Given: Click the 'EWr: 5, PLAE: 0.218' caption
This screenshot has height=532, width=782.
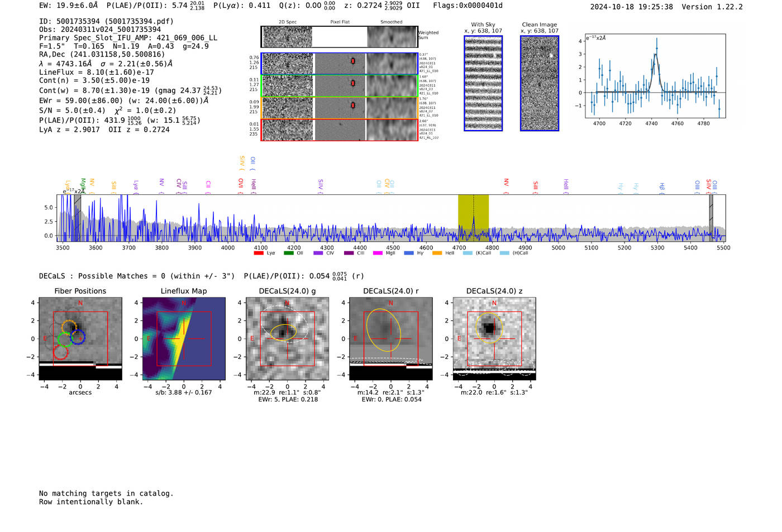Looking at the screenshot, I should pyautogui.click(x=288, y=400).
